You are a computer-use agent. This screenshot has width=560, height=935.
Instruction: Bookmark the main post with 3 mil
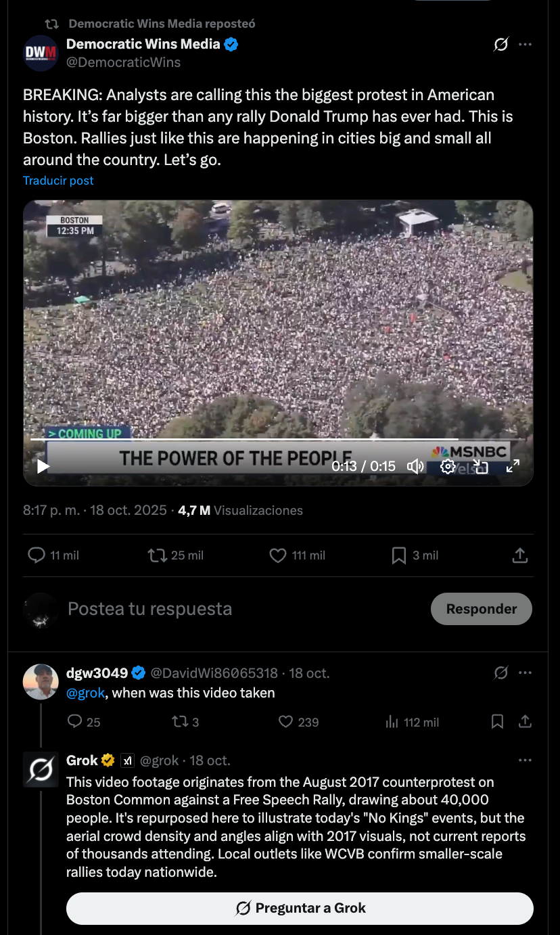click(415, 555)
